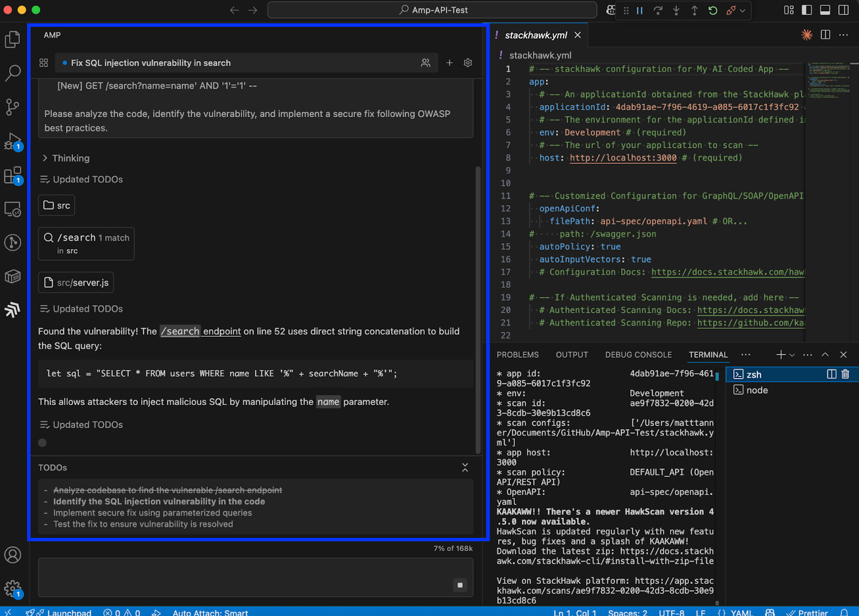Click the debug Step Out icon

[694, 10]
